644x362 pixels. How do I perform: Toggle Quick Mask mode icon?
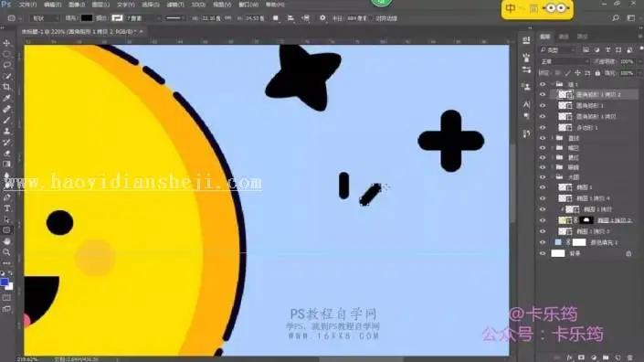point(6,297)
